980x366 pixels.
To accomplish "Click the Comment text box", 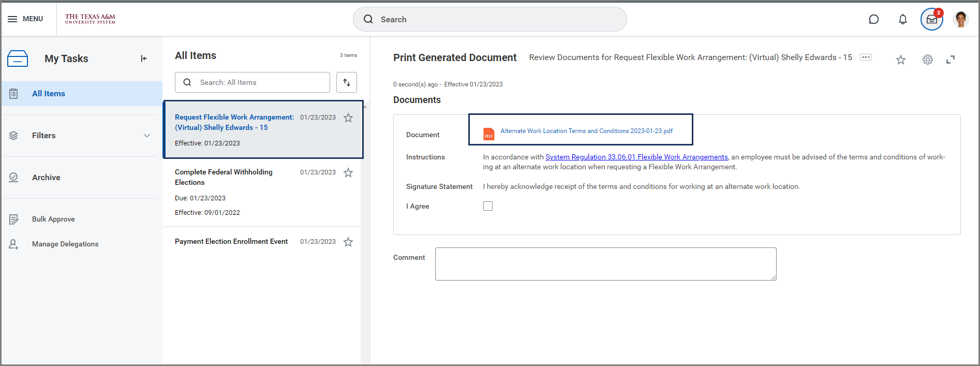I will [x=605, y=264].
